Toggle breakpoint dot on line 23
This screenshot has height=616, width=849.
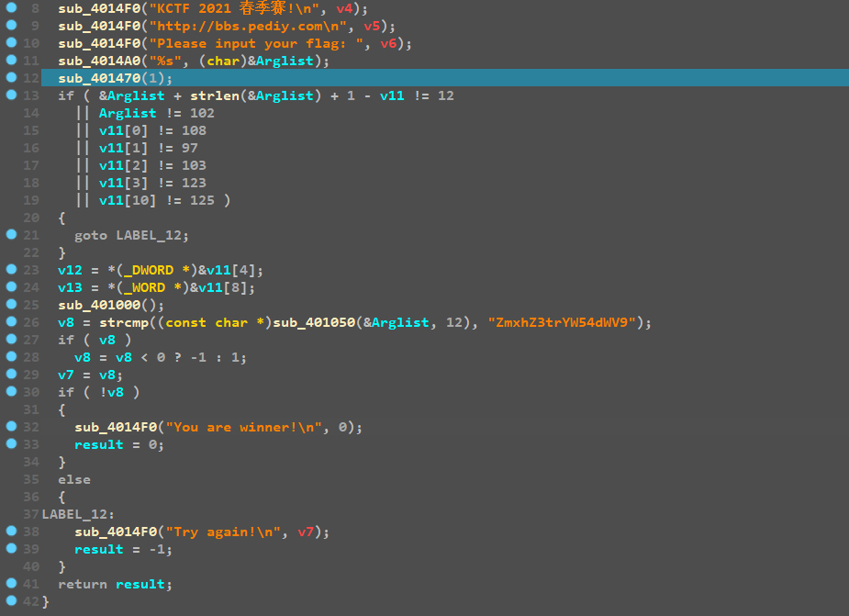click(x=11, y=269)
